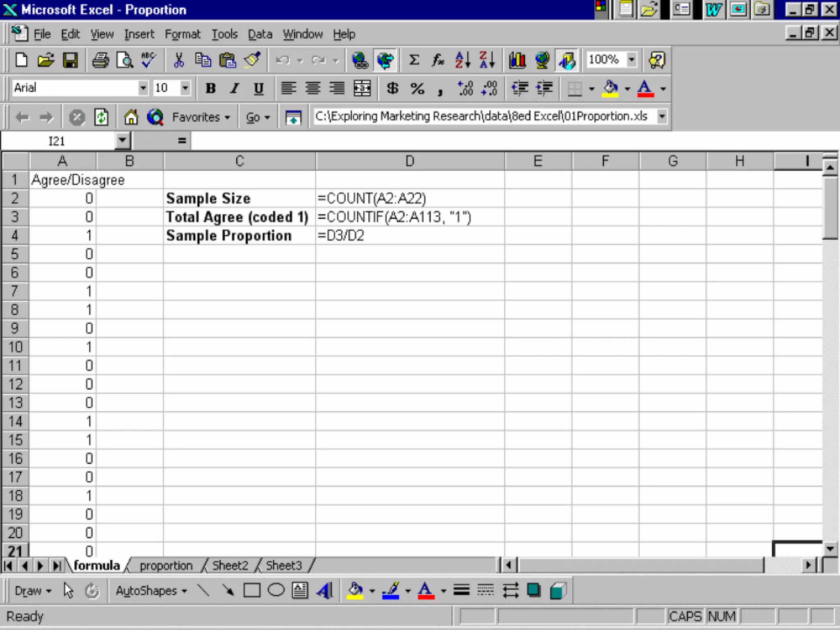The height and width of the screenshot is (630, 840).
Task: Open the font size dropdown
Action: click(x=185, y=88)
